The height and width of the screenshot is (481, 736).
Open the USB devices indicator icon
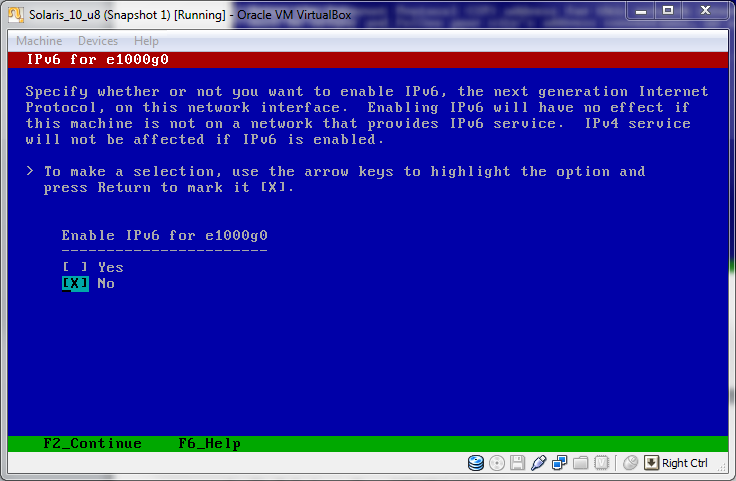(538, 463)
